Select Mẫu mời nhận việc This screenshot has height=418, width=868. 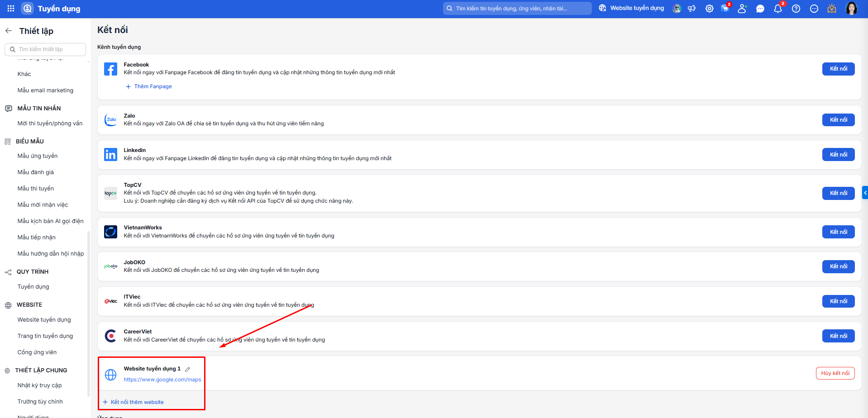point(43,205)
